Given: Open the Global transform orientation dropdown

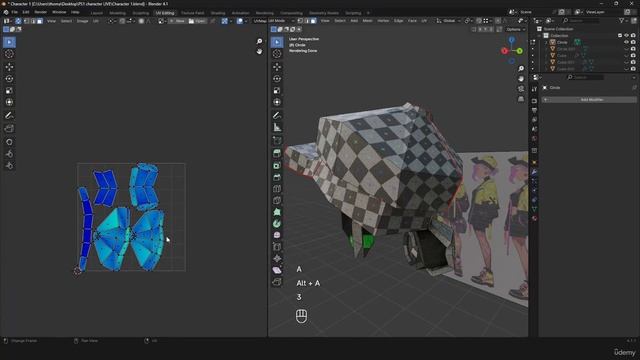Looking at the screenshot, I should 449,21.
